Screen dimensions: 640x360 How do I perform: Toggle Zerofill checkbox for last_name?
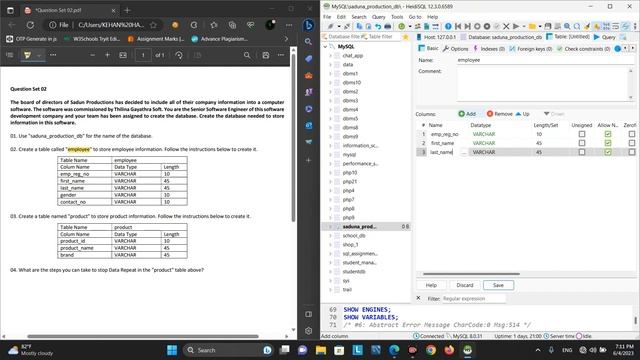tap(632, 152)
